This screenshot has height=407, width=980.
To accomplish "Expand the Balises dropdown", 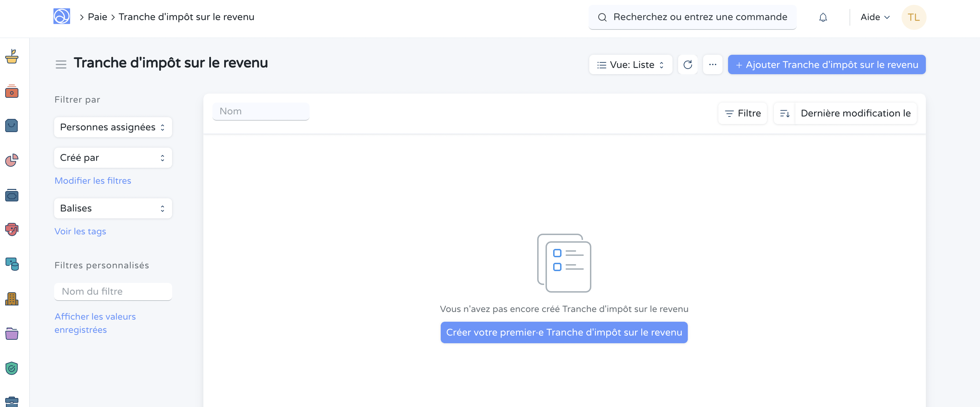I will click(x=113, y=208).
